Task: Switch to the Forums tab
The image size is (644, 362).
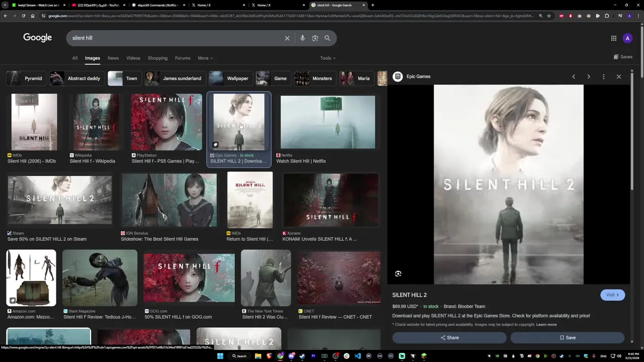Action: tap(183, 58)
